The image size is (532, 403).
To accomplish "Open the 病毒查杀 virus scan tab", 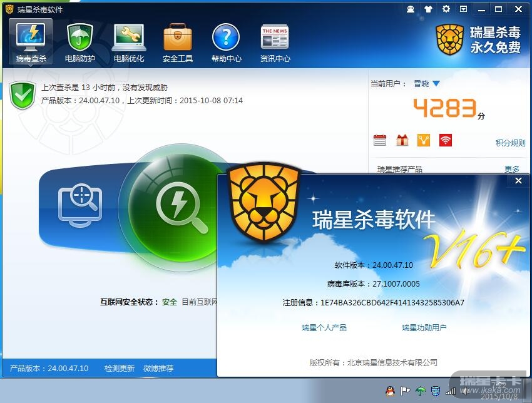I will tap(31, 41).
